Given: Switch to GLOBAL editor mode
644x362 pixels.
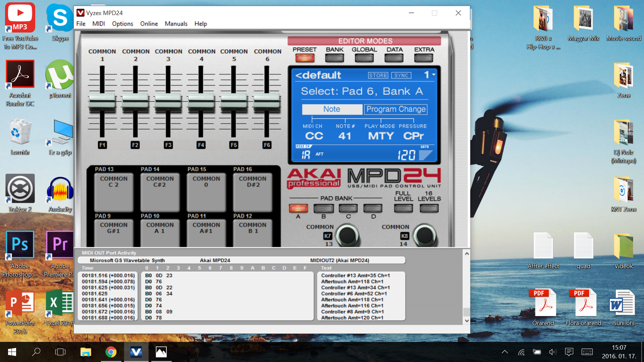Looking at the screenshot, I should (x=364, y=58).
